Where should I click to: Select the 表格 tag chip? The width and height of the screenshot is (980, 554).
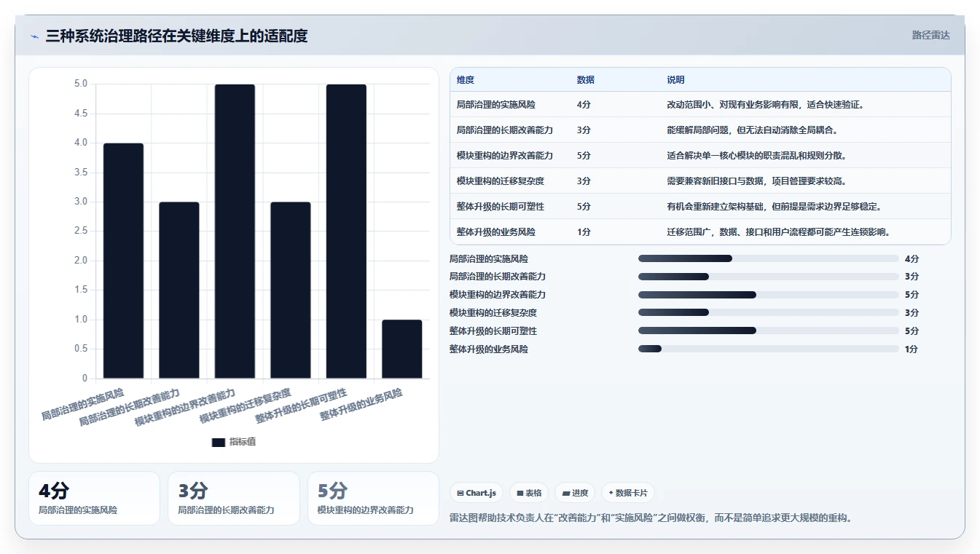[529, 493]
